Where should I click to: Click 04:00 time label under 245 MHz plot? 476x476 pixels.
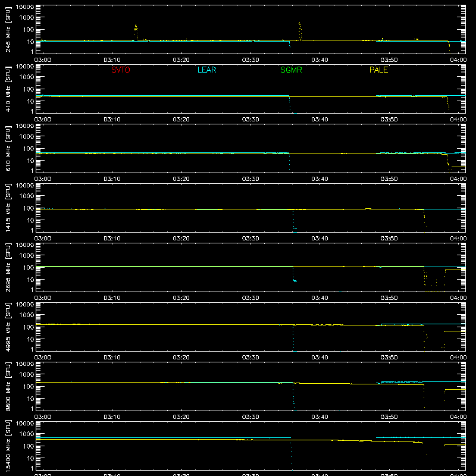coord(458,60)
